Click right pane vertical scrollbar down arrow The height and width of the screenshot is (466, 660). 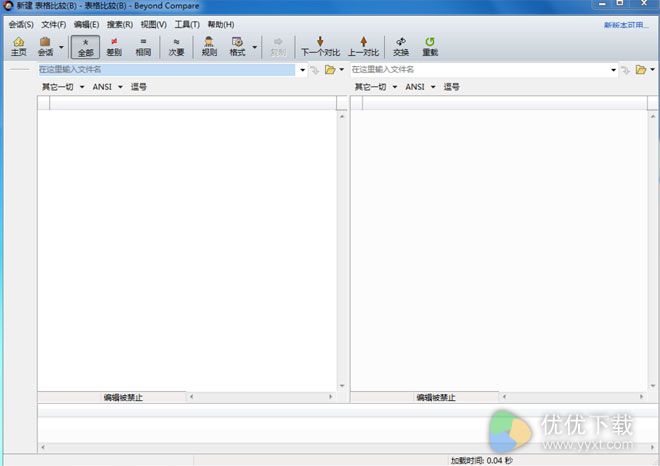tap(653, 386)
